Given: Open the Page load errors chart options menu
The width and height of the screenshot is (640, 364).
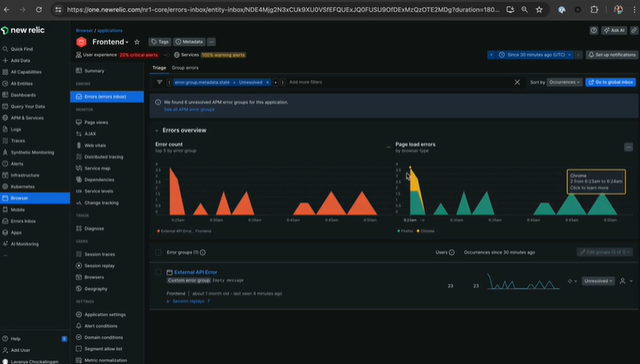Looking at the screenshot, I should pos(628,147).
